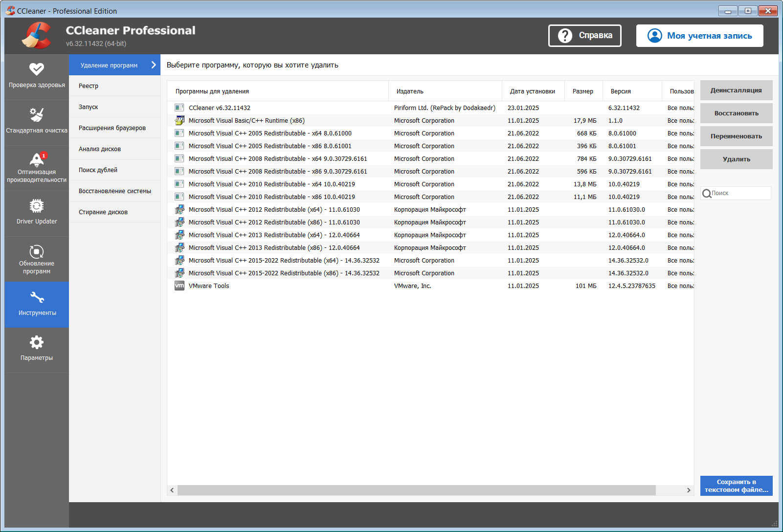Sort programs by Размер column header
Image resolution: width=783 pixels, height=532 pixels.
(x=583, y=91)
